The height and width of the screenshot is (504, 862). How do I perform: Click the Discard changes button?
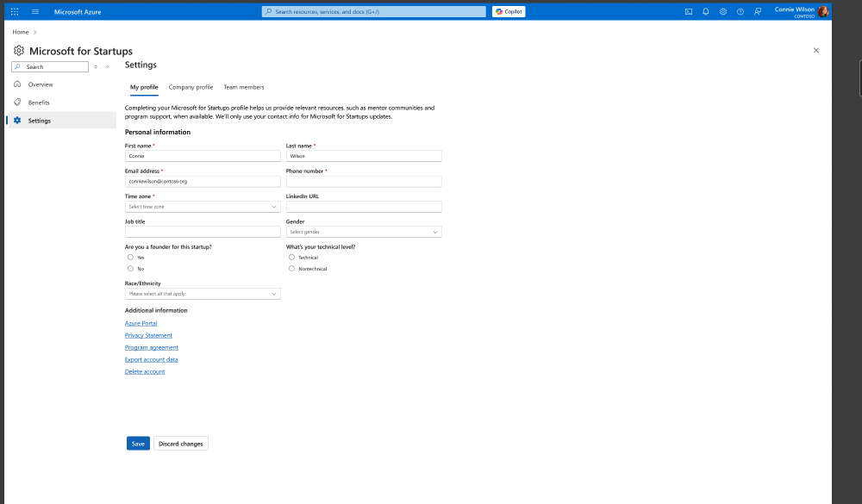(181, 444)
